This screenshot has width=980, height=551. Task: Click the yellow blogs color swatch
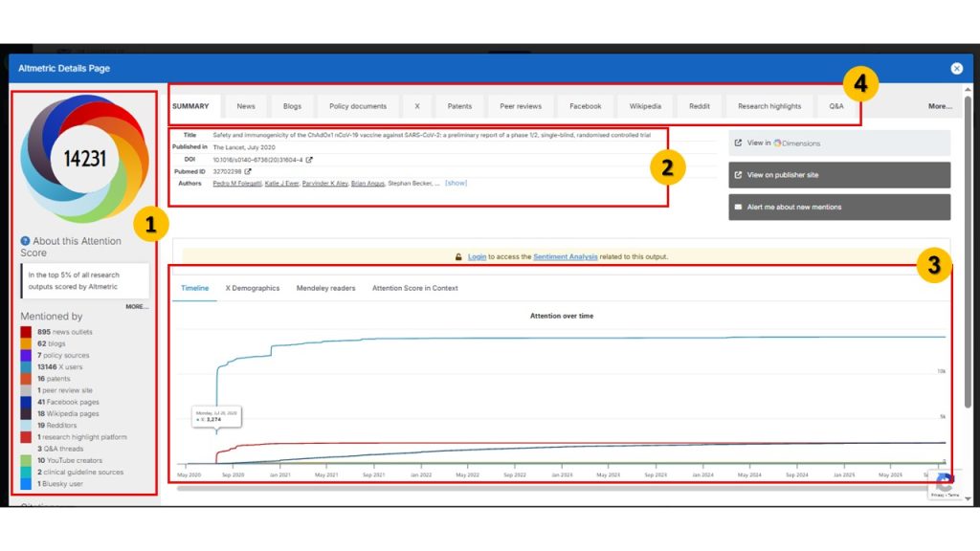26,343
